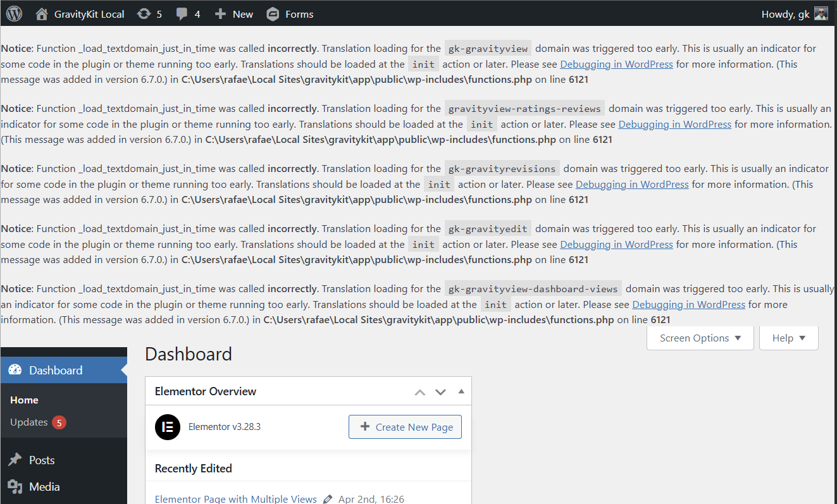Open first Debugging in WordPress link
This screenshot has width=837, height=504.
tap(616, 65)
